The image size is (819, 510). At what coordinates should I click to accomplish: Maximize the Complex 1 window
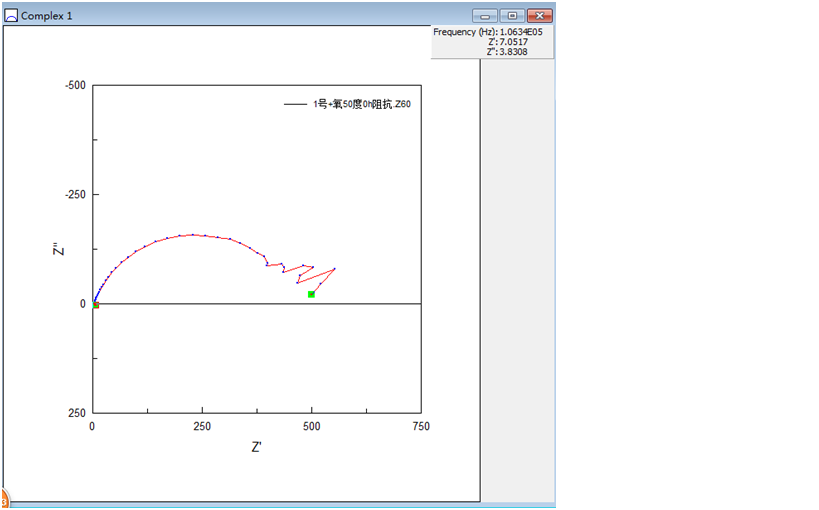click(512, 16)
